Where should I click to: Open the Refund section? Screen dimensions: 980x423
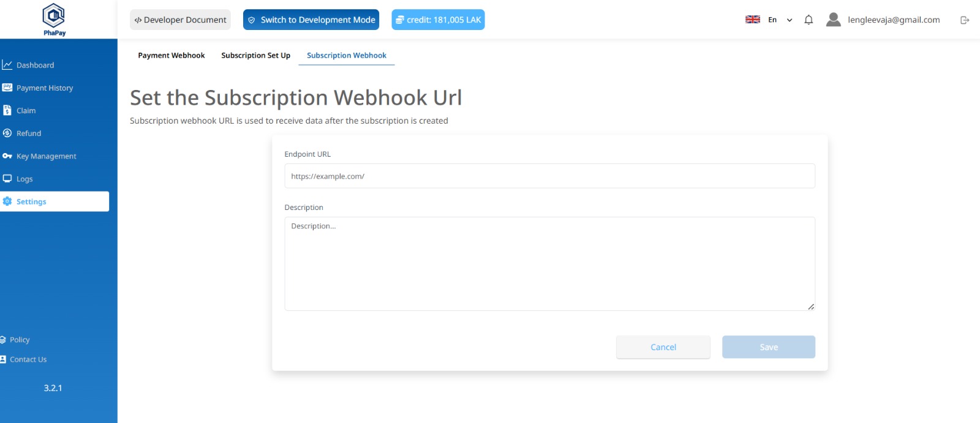click(x=28, y=133)
